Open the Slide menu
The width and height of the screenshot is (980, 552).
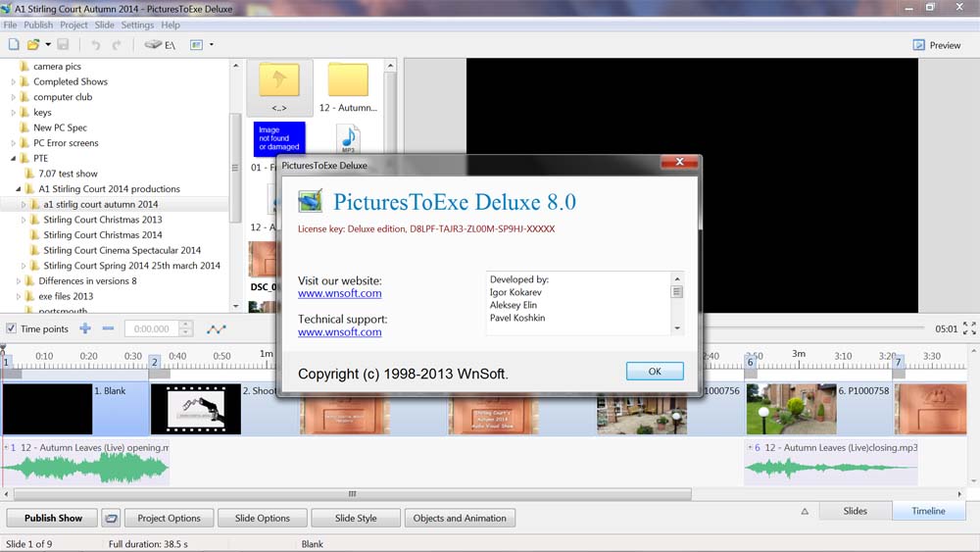(x=105, y=25)
